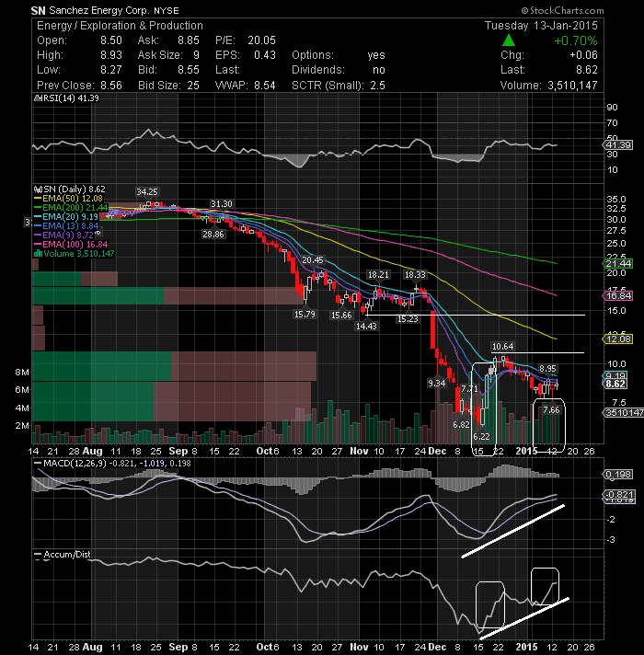Click the EMA(50) 12.08 legend entry
The height and width of the screenshot is (655, 644).
(x=68, y=199)
